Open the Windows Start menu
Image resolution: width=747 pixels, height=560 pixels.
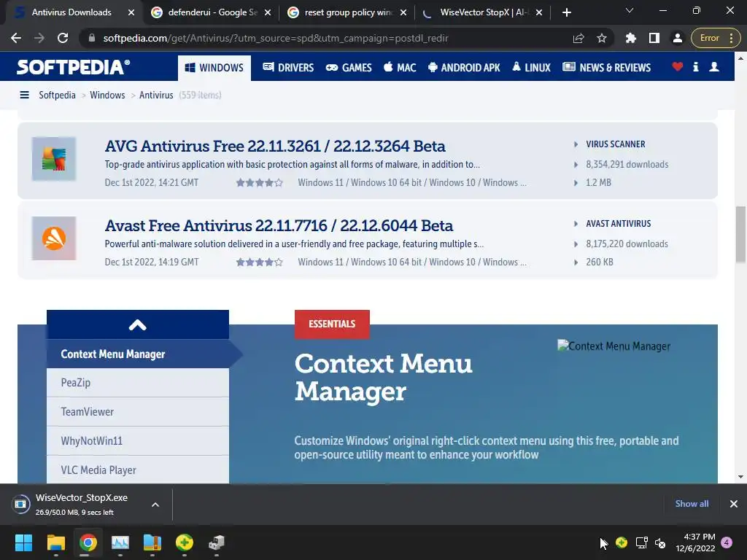click(23, 542)
